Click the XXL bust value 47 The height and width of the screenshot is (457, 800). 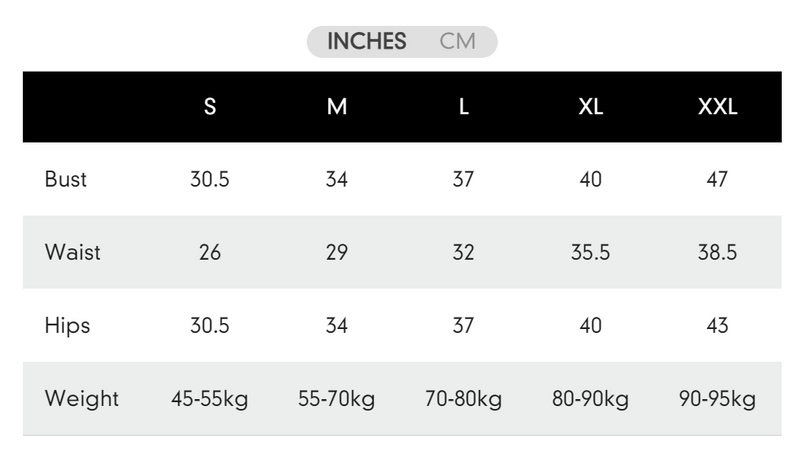(x=717, y=180)
